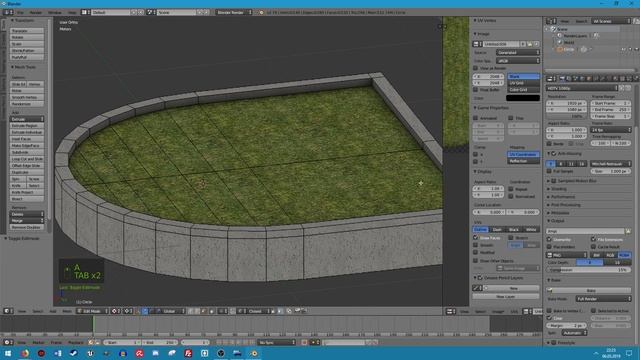This screenshot has height=360, width=640.
Task: Select the RGBA color mode button
Action: pos(624,255)
